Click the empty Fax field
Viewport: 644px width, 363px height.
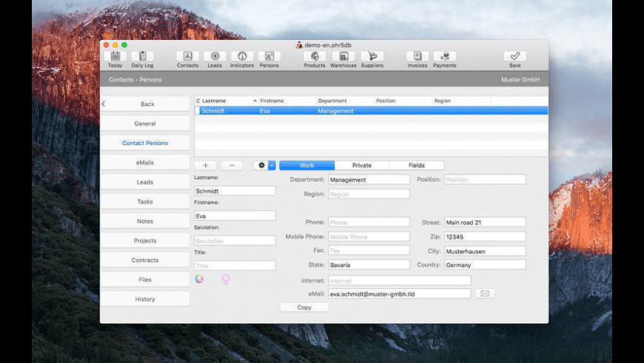369,250
